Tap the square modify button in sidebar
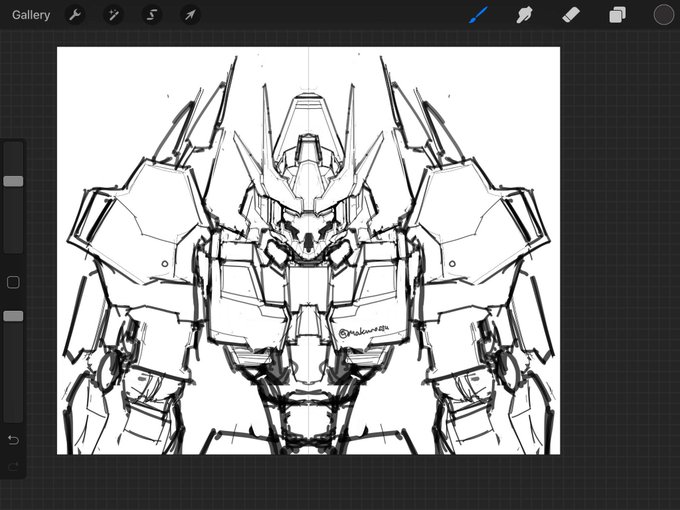Image resolution: width=680 pixels, height=510 pixels. (13, 282)
